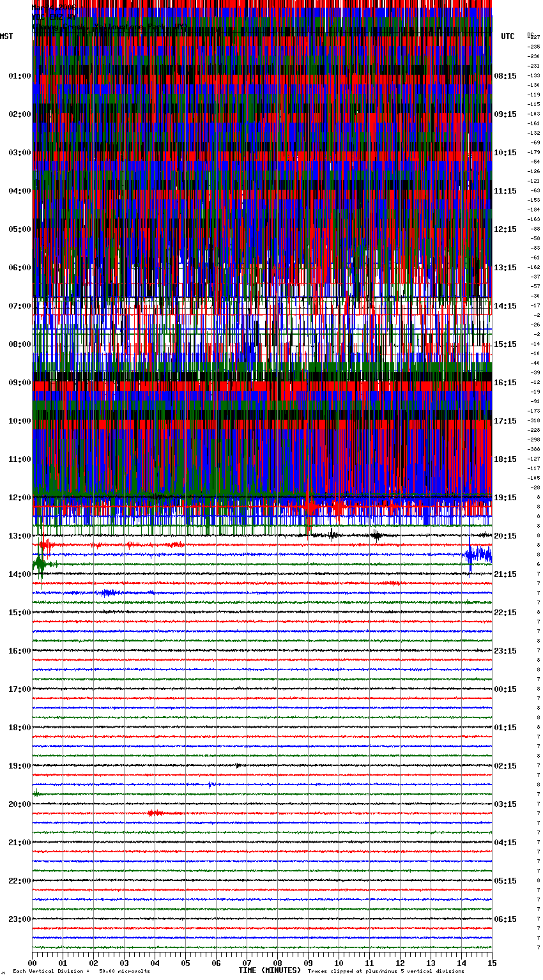543x980 pixels.
Task: Click the 03 minute tick label
Action: pyautogui.click(x=124, y=963)
